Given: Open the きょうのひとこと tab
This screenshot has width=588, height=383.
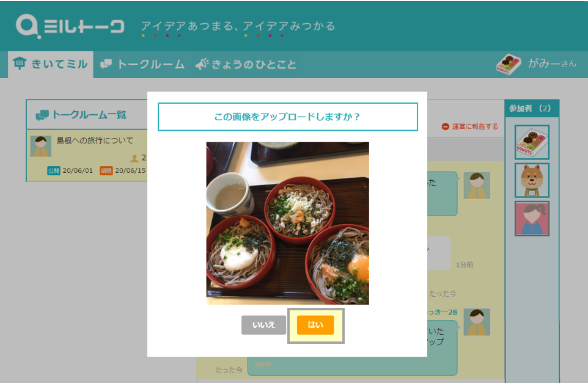Looking at the screenshot, I should (x=246, y=64).
